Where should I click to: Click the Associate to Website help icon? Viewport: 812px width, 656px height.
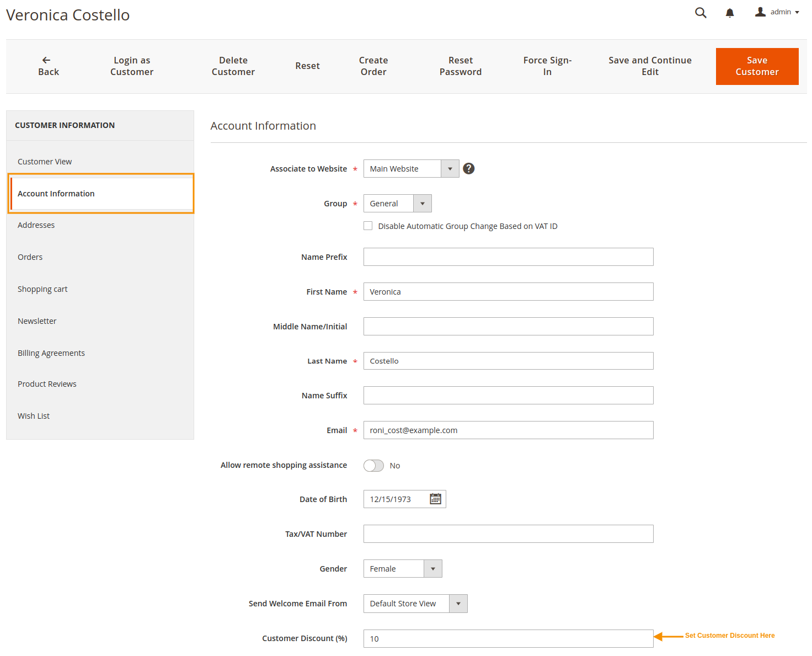[x=468, y=168]
